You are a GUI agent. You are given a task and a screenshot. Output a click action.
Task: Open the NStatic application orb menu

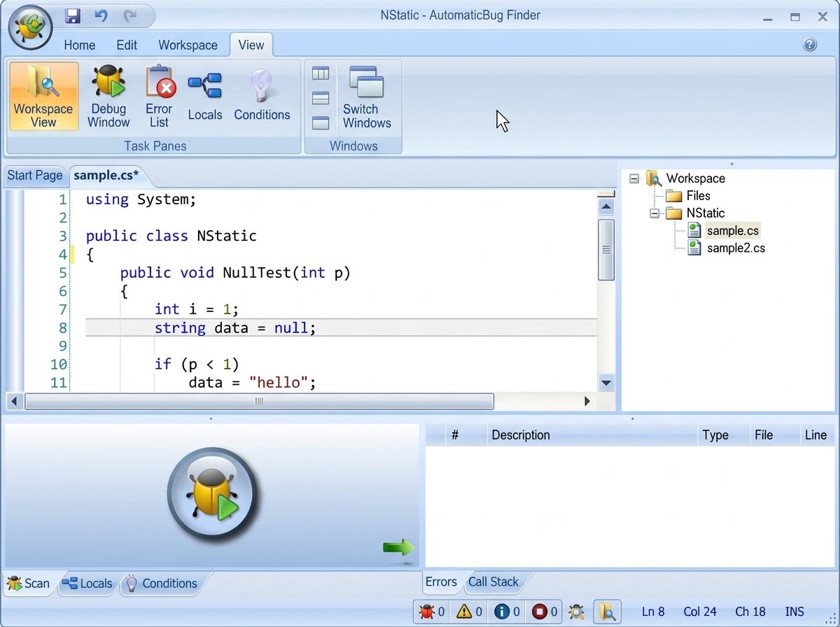click(x=30, y=27)
